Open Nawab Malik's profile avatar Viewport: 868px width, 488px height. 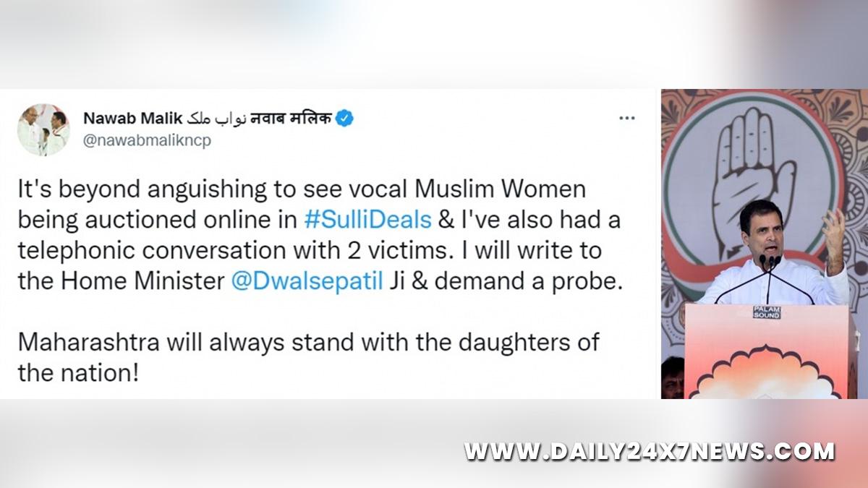43,129
